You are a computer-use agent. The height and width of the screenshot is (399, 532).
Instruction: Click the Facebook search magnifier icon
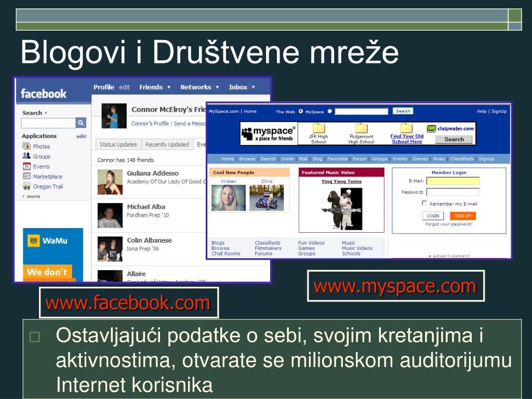pyautogui.click(x=81, y=123)
